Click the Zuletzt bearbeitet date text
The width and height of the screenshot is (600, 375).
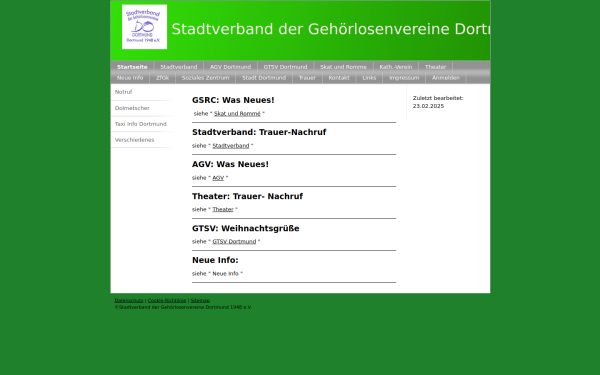point(438,102)
